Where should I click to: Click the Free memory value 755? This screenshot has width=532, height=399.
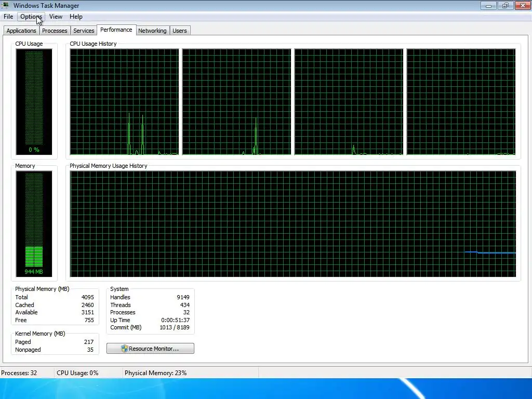(89, 320)
